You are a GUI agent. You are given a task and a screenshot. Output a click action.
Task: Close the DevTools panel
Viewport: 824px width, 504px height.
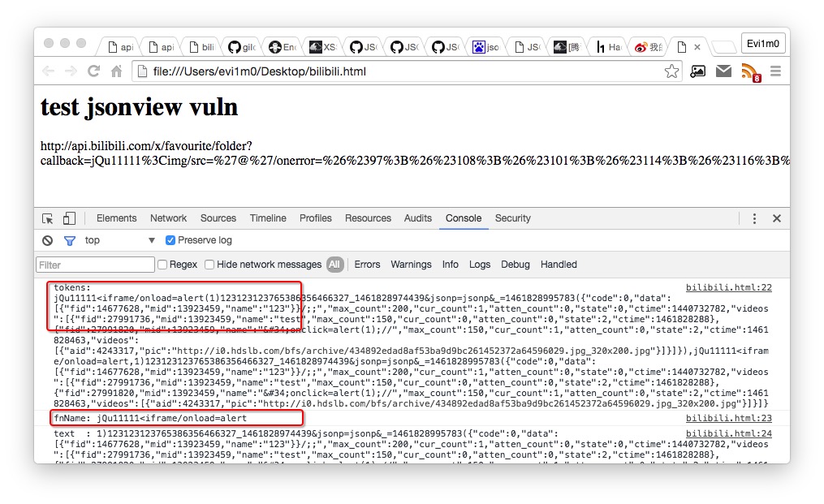pos(777,218)
